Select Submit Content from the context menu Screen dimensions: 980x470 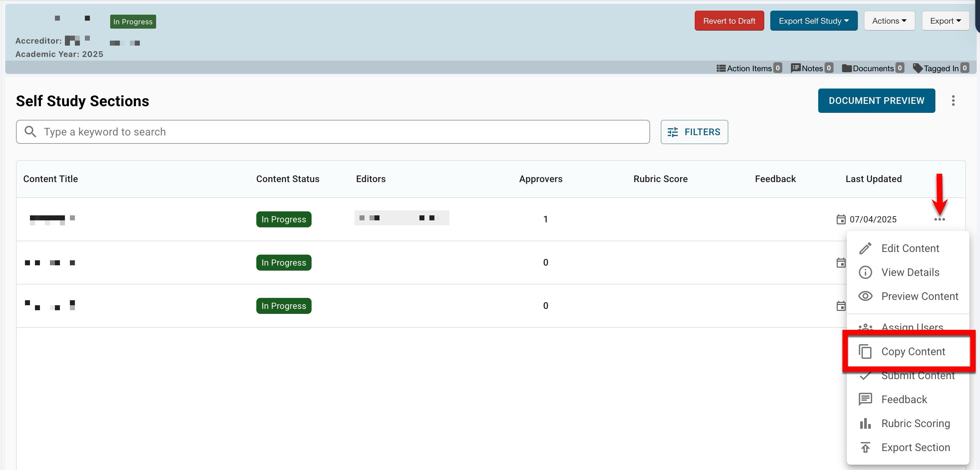(918, 377)
